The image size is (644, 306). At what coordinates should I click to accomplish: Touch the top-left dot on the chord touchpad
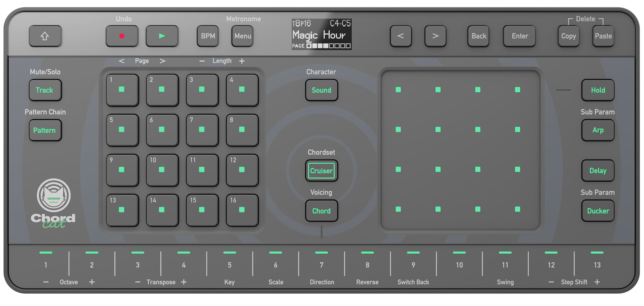[398, 90]
